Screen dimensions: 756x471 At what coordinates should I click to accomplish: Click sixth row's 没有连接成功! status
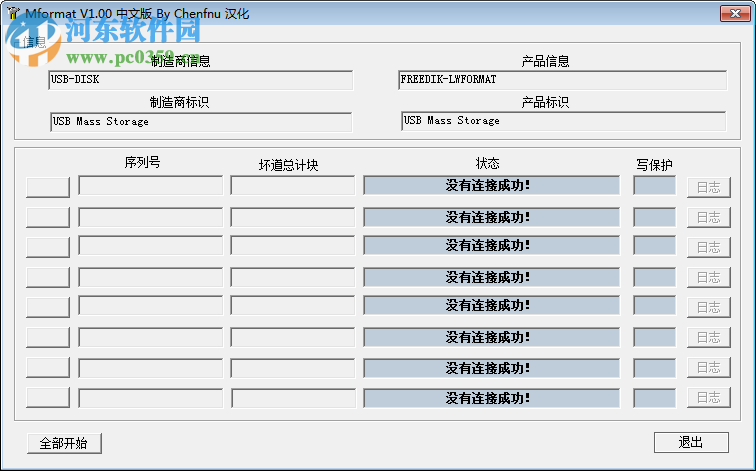491,337
